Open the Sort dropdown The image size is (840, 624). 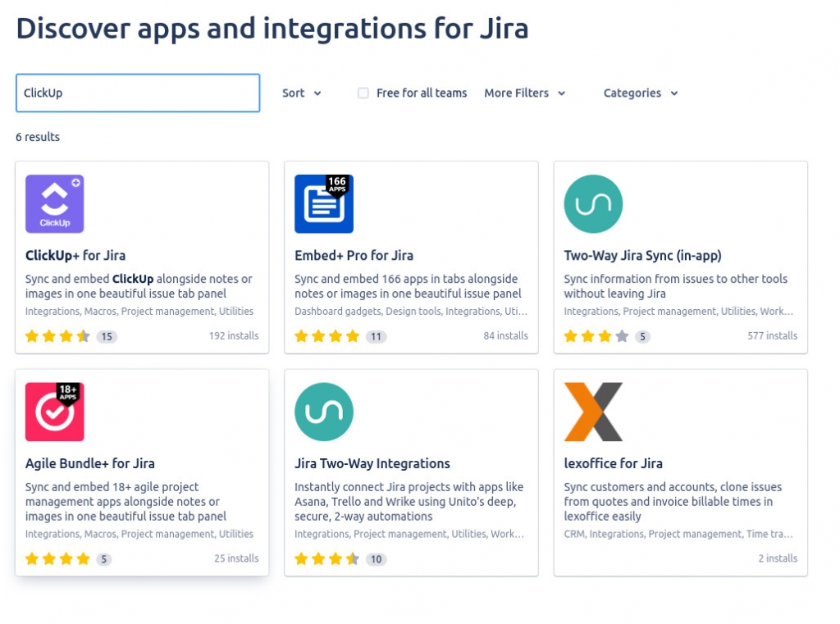click(301, 93)
